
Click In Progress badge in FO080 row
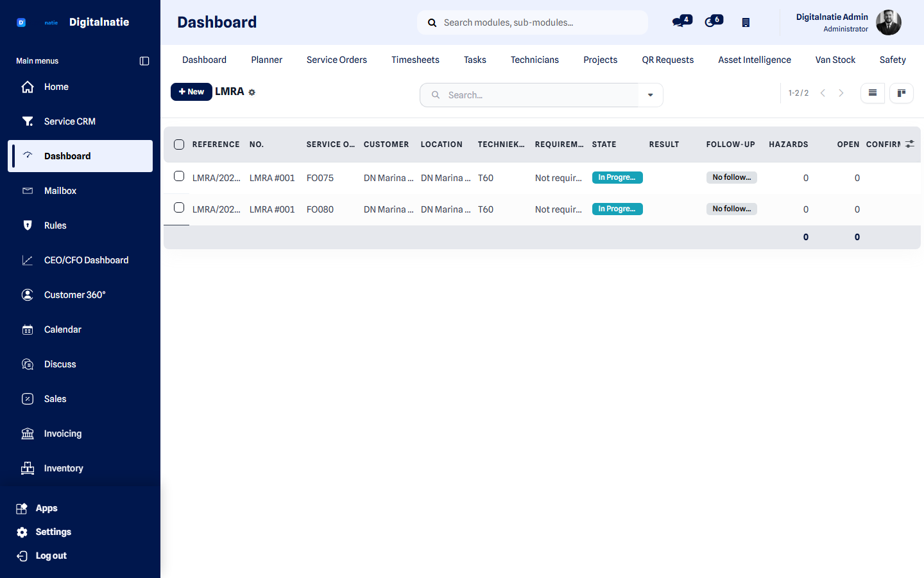tap(617, 209)
